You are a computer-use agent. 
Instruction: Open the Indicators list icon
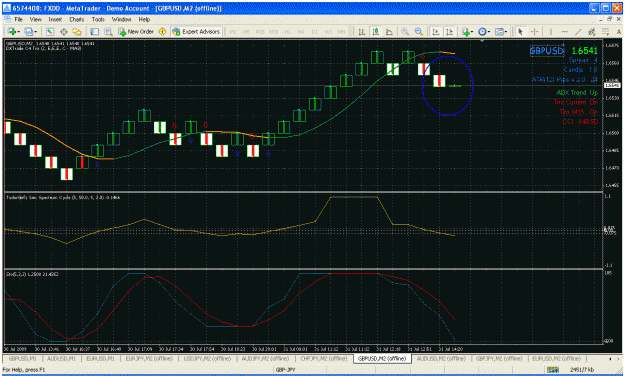(x=465, y=31)
